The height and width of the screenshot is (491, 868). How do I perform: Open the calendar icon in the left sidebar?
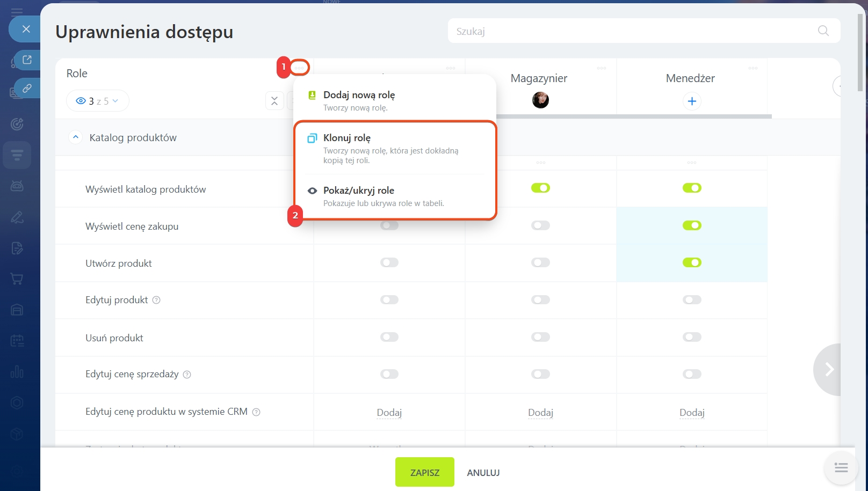pyautogui.click(x=17, y=341)
